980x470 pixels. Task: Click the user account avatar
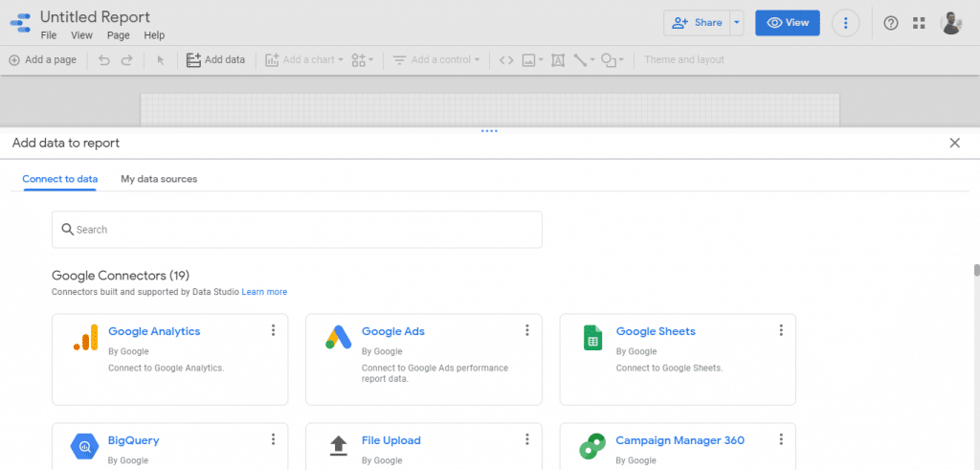950,23
